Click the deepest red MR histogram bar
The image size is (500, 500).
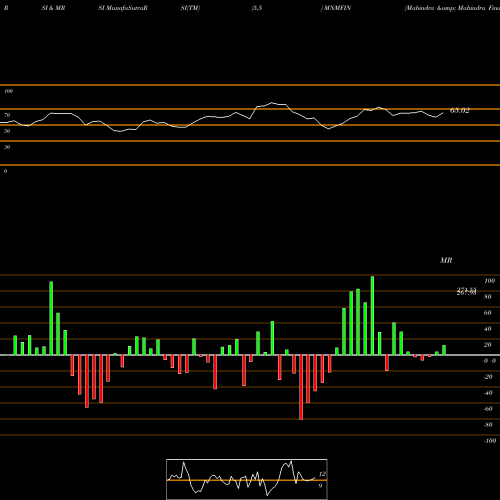pyautogui.click(x=301, y=387)
